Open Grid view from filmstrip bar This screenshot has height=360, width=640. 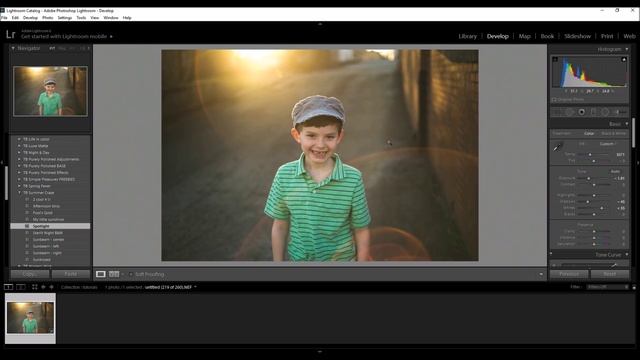[x=35, y=287]
